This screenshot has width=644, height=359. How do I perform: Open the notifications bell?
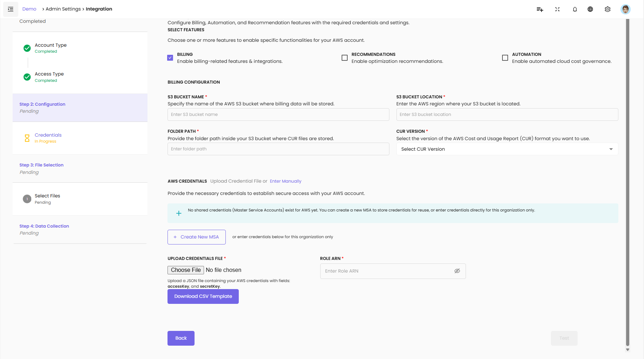click(x=575, y=9)
